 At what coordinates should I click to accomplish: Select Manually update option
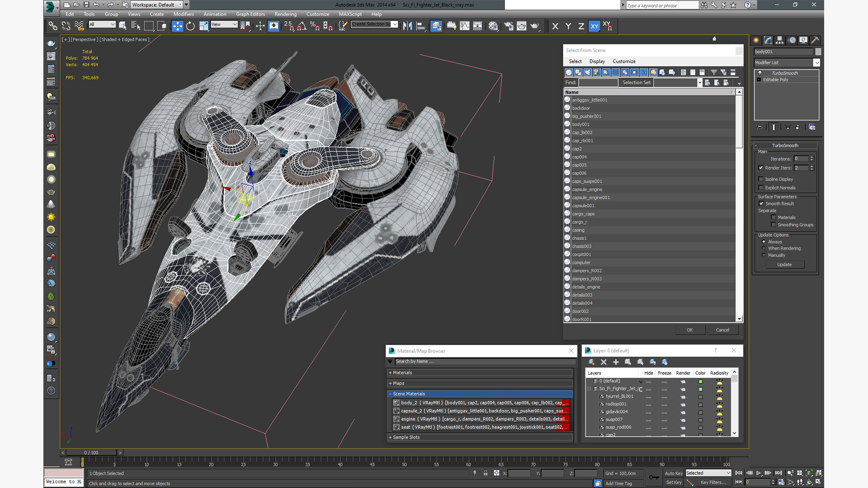[764, 255]
